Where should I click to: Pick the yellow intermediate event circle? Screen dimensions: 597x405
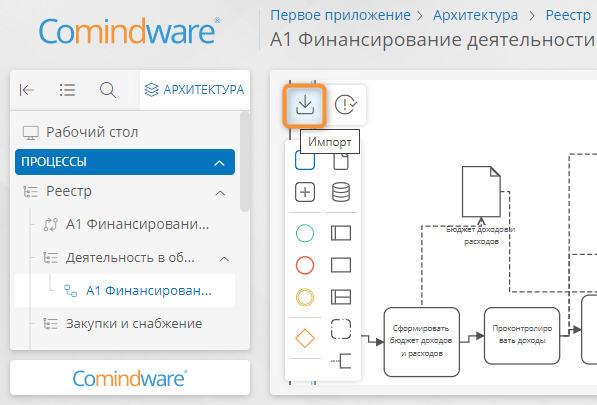(305, 297)
